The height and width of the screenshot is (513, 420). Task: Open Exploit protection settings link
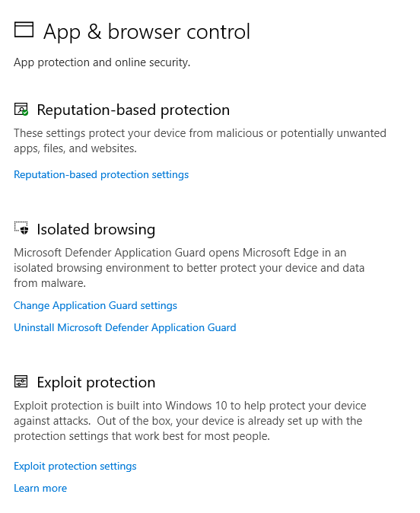[x=75, y=467]
